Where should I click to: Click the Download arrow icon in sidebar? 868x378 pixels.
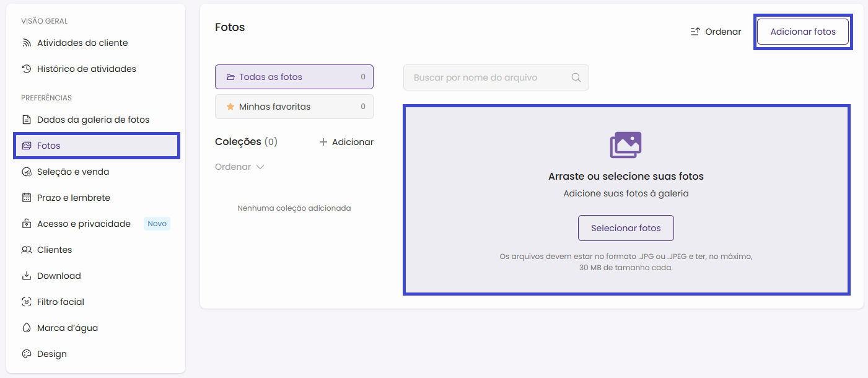click(27, 276)
